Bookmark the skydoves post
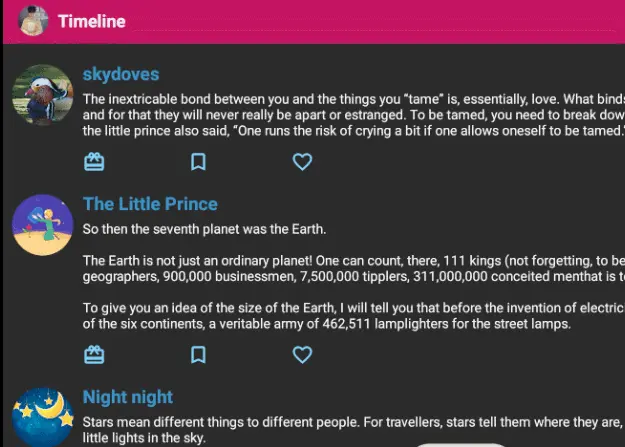This screenshot has width=625, height=447. click(x=198, y=162)
